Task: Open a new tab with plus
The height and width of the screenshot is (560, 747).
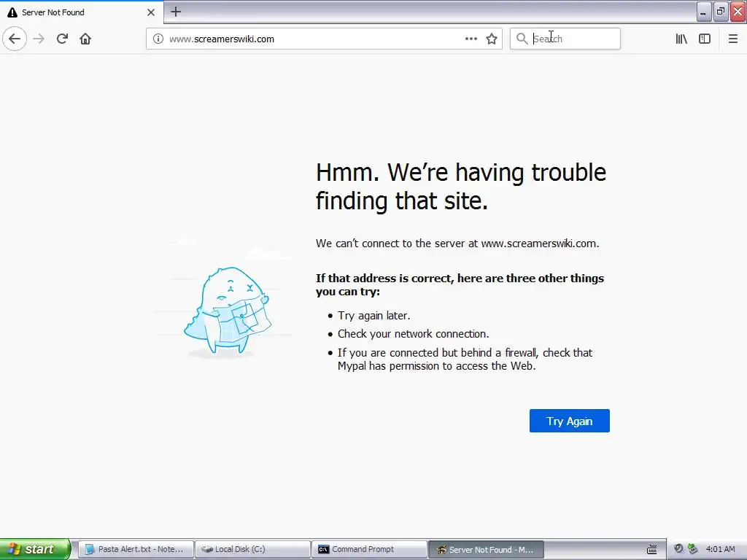Action: tap(176, 12)
